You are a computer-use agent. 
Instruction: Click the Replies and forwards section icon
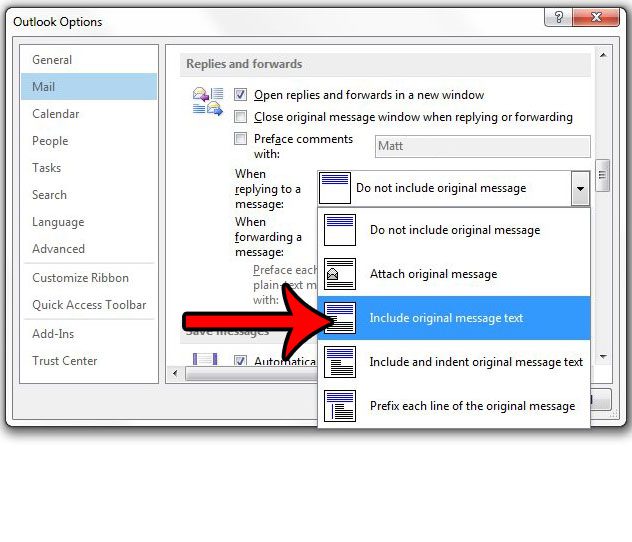pos(206,102)
